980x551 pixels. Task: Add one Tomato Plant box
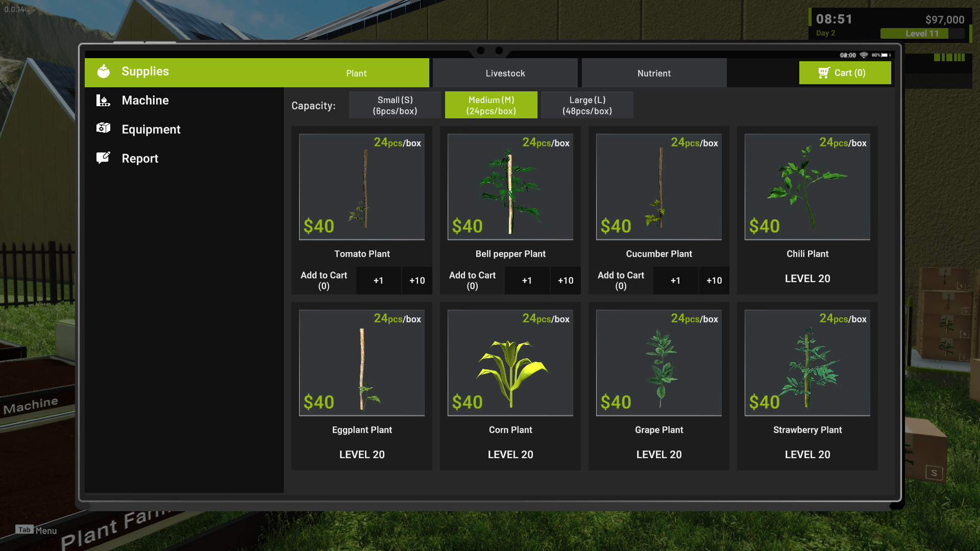(378, 281)
